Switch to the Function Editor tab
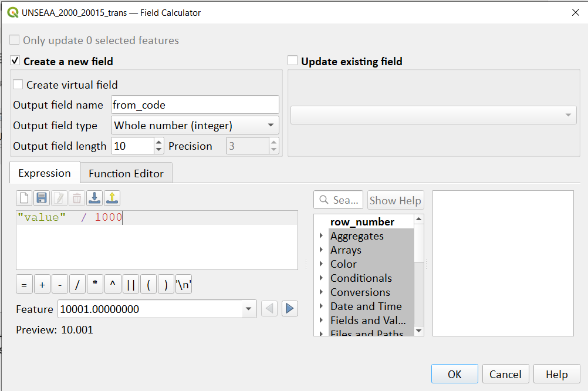 pyautogui.click(x=126, y=173)
